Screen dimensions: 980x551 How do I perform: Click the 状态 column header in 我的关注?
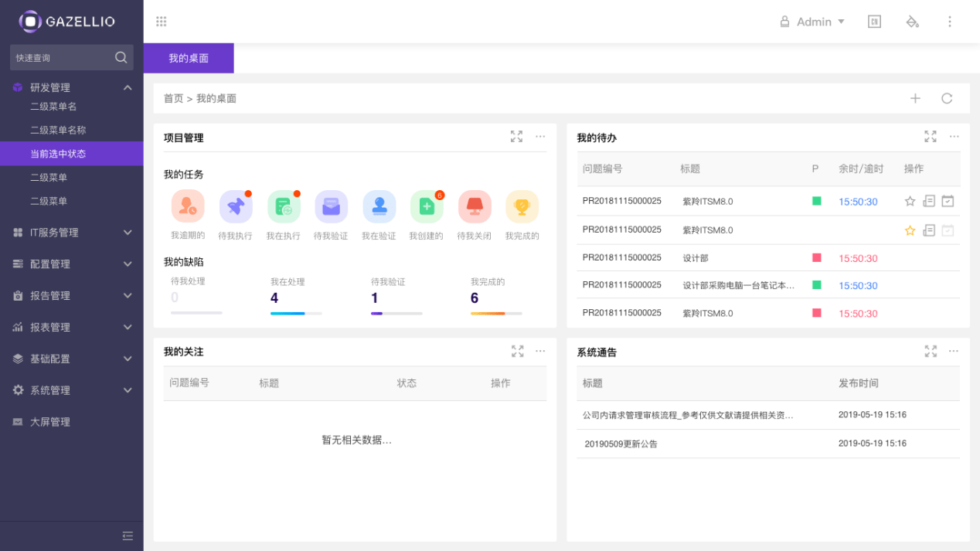click(x=407, y=383)
